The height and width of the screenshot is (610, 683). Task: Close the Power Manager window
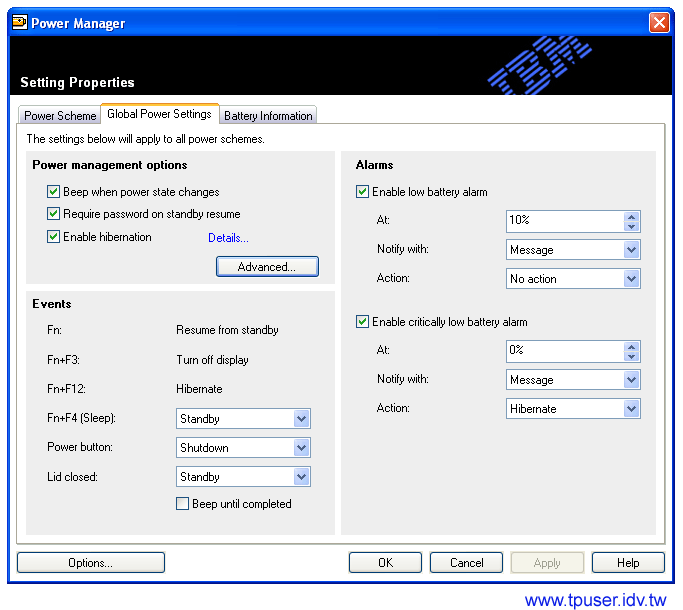pos(658,23)
